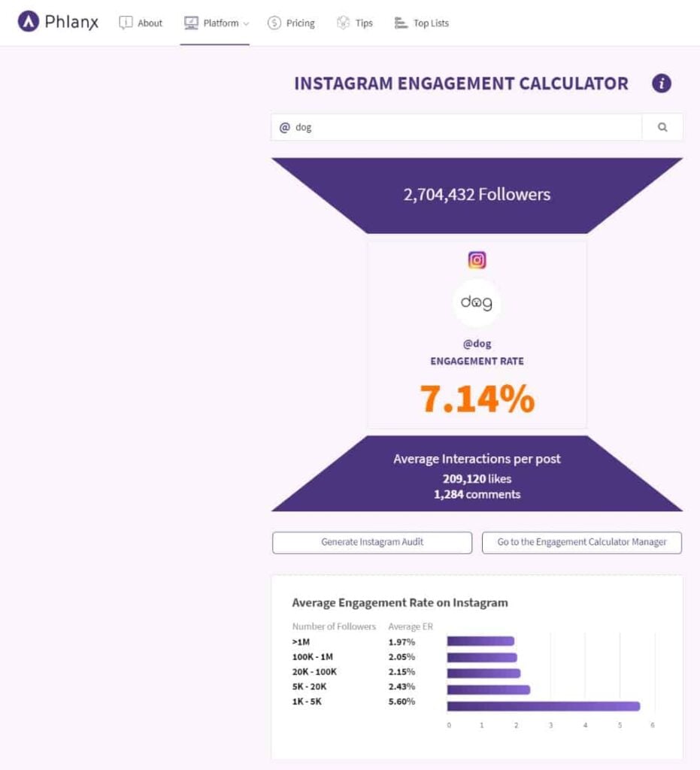700x770 pixels.
Task: Click the Platform monitor icon
Action: pos(191,23)
